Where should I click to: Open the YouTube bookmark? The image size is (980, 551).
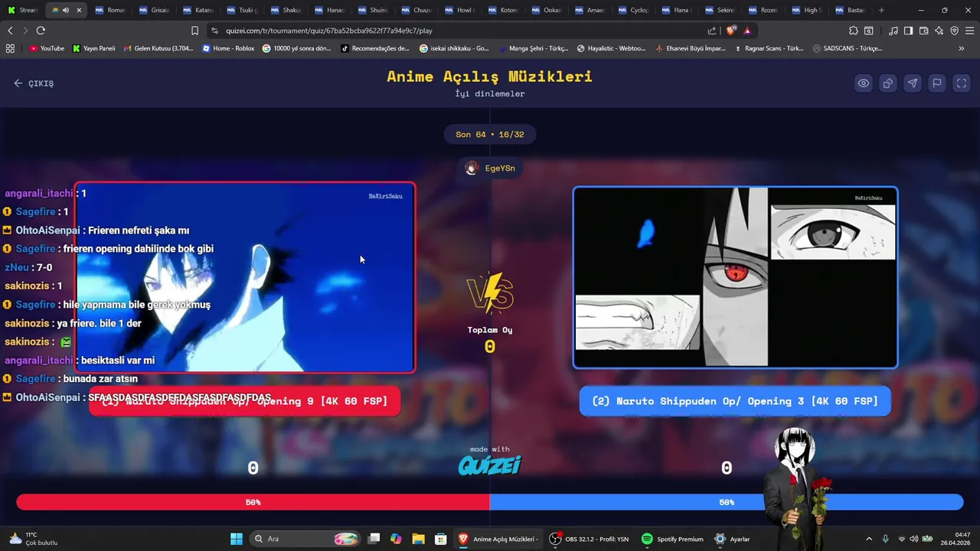pos(47,48)
